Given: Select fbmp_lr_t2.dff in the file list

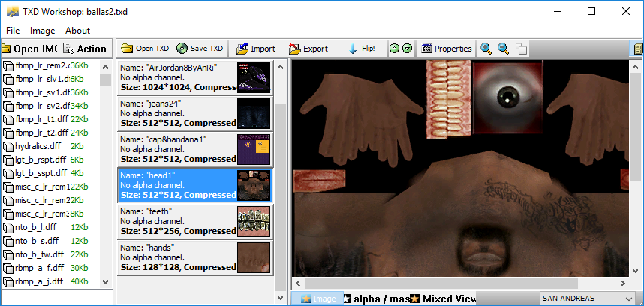Looking at the screenshot, I should [x=52, y=133].
